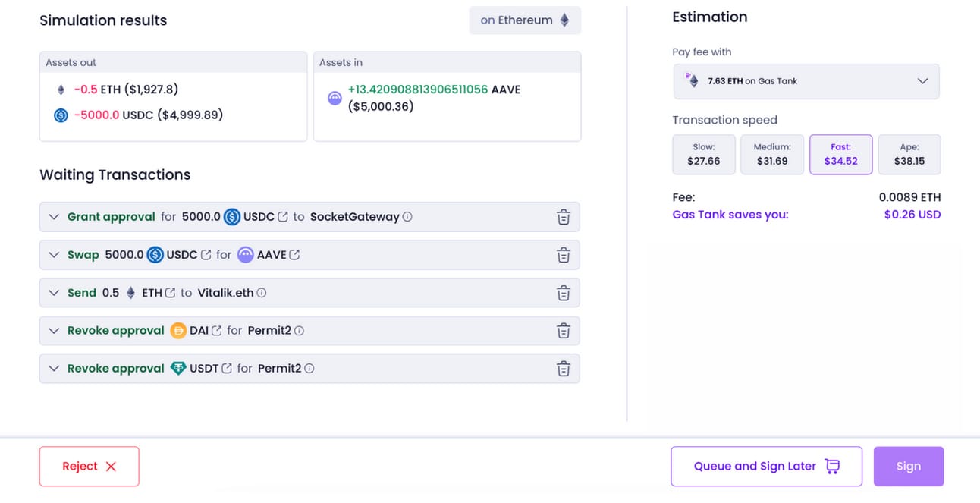Trash the Revoke approval USDT transaction

[x=564, y=369]
